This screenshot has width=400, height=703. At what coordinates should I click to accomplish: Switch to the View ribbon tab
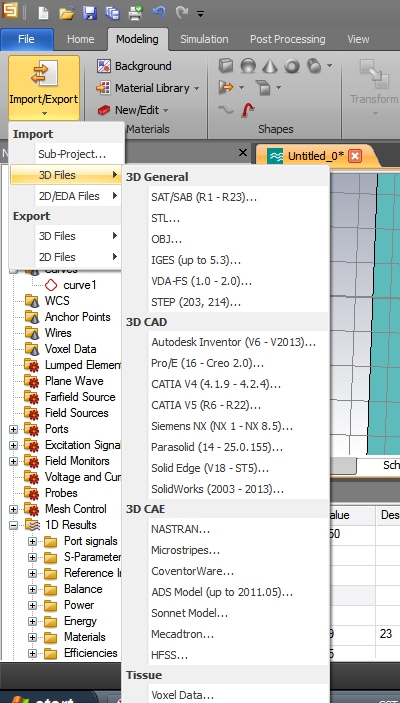(358, 39)
